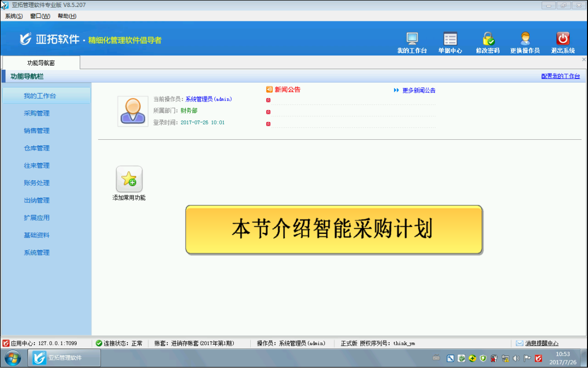Click 配置我的工作台 link

point(561,76)
